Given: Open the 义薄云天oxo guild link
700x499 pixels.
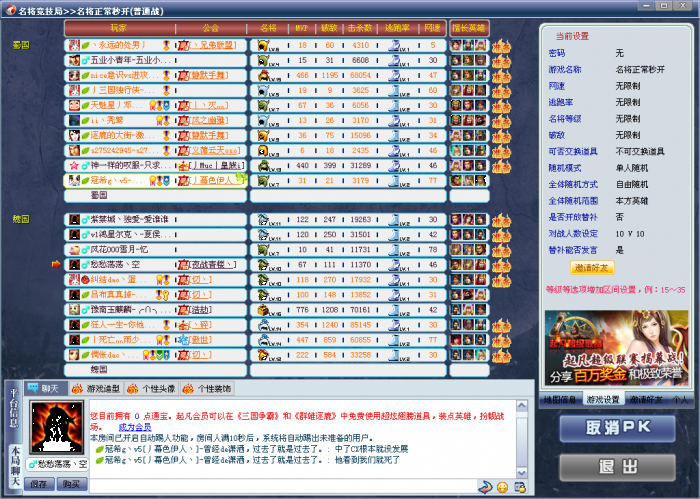Looking at the screenshot, I should 215,150.
